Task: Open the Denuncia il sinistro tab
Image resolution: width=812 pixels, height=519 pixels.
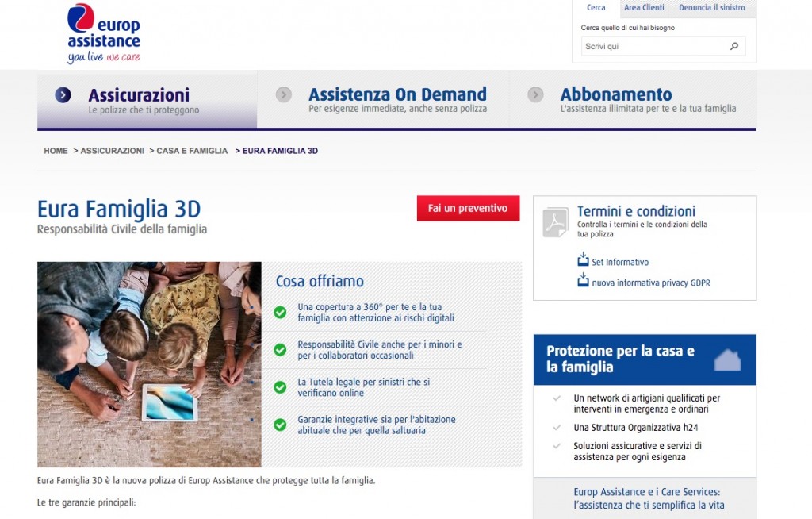Action: (x=712, y=8)
